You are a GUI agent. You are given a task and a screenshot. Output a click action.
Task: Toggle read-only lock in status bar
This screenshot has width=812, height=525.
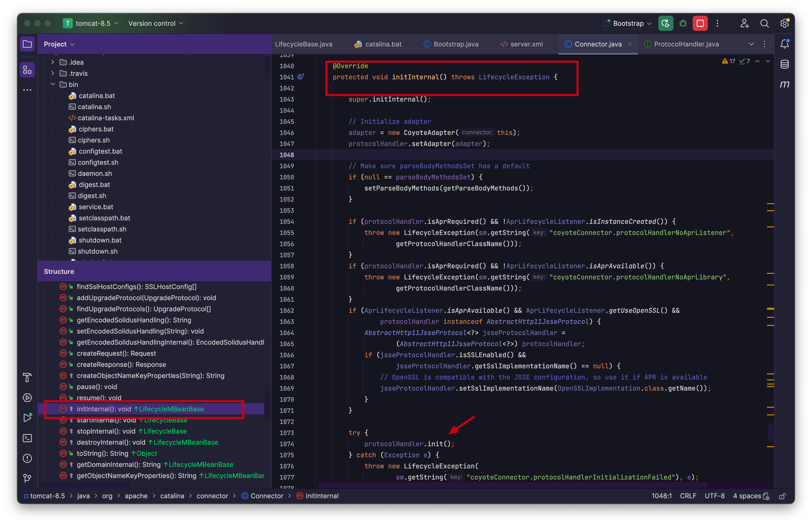tap(782, 496)
